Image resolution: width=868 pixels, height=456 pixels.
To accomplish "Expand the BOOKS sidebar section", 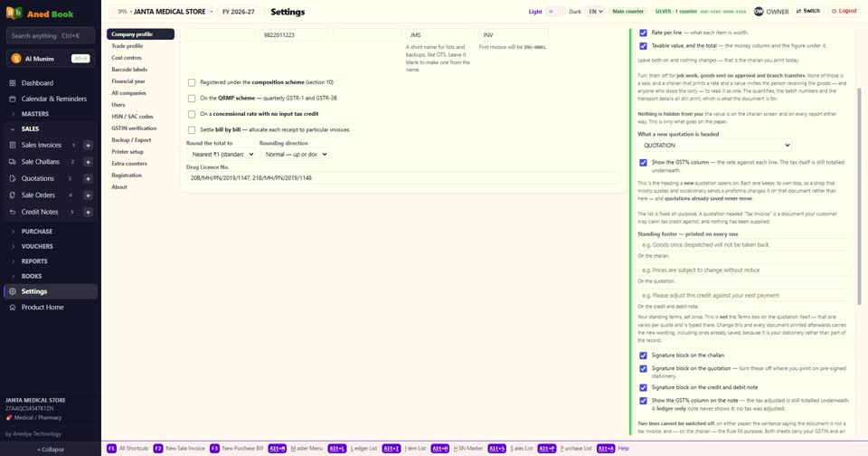I will coord(32,276).
